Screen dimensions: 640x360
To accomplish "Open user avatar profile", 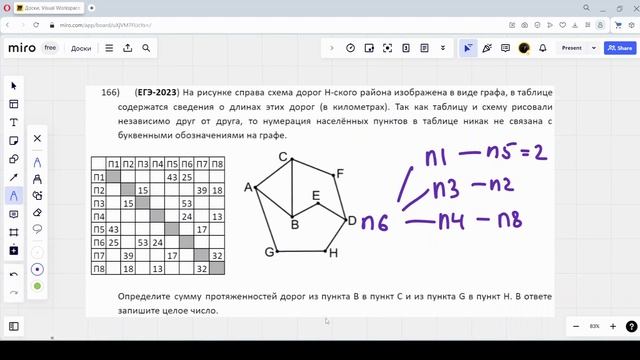I will coord(524,48).
